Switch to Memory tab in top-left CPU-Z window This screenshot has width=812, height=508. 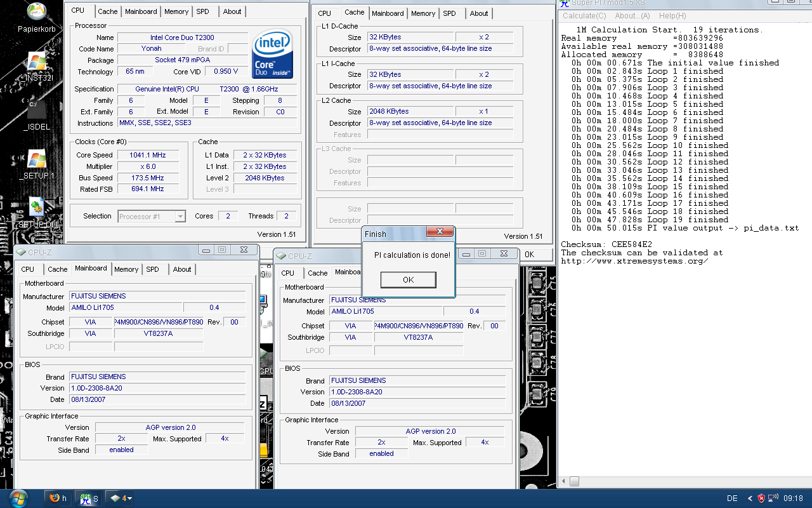point(176,11)
